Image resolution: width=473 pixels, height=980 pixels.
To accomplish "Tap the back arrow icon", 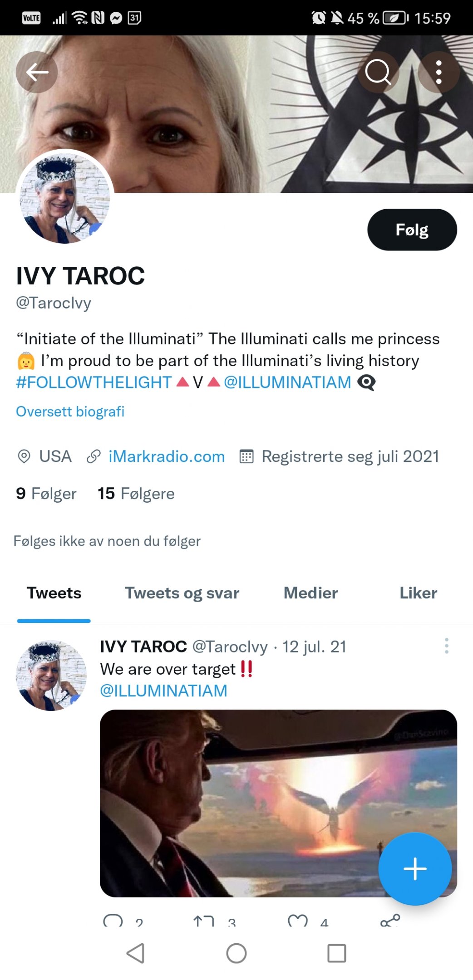I will (x=37, y=72).
